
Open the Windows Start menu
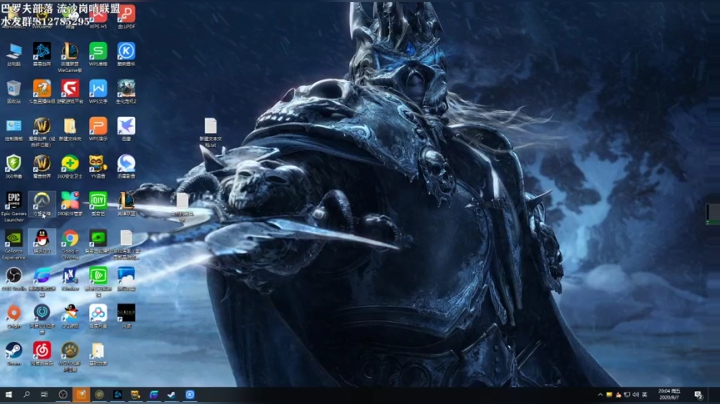click(8, 394)
